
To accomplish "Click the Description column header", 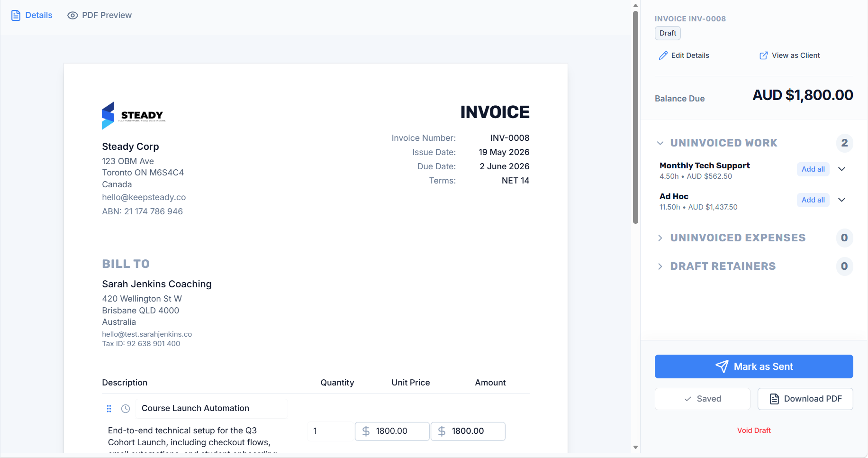I will (125, 383).
